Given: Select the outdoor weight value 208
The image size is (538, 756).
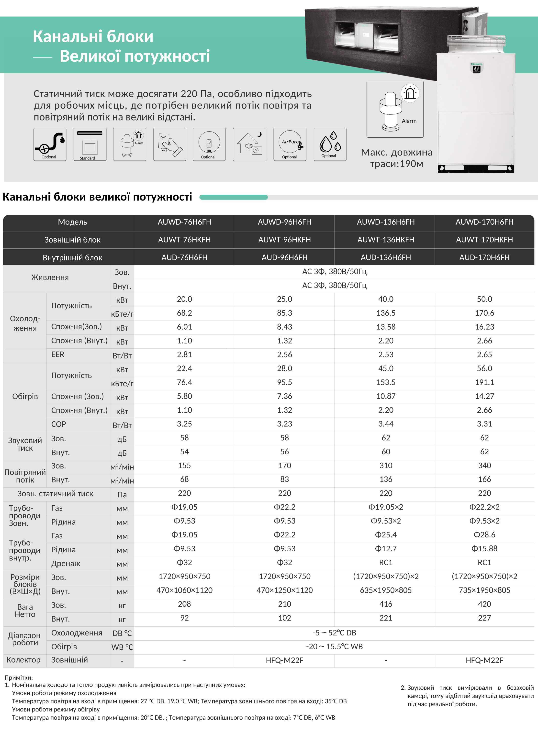Looking at the screenshot, I should [185, 604].
